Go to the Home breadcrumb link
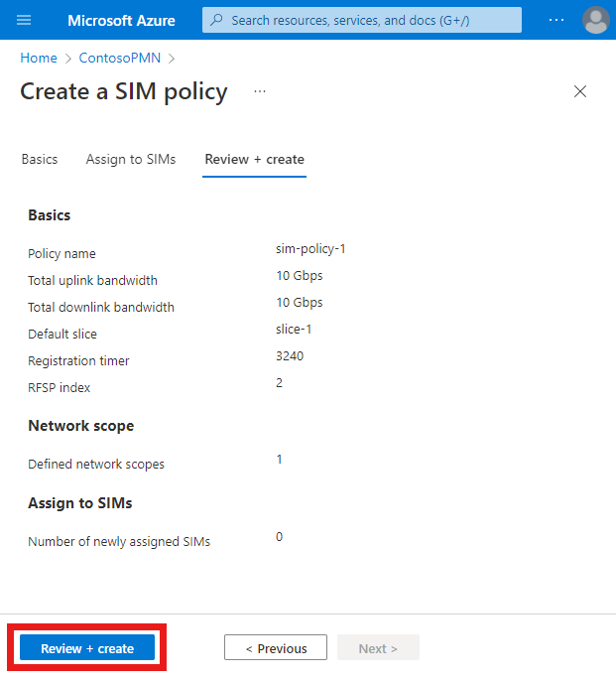Image resolution: width=616 pixels, height=680 pixels. coord(39,58)
